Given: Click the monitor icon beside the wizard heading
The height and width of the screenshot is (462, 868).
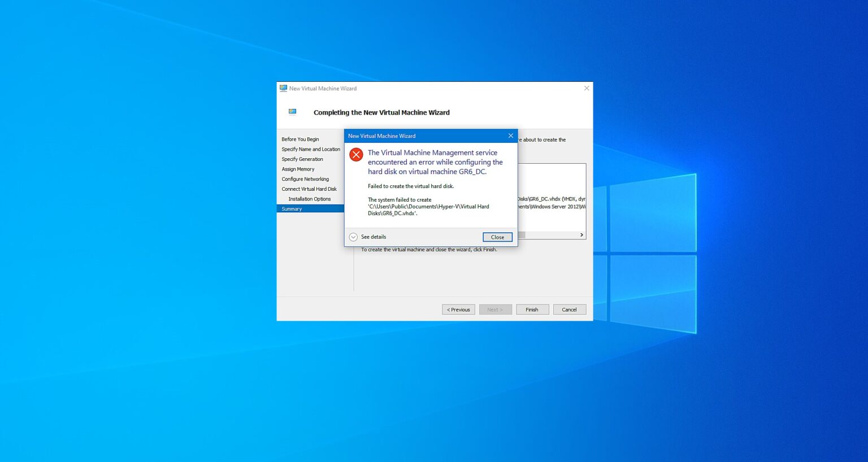Looking at the screenshot, I should (292, 111).
